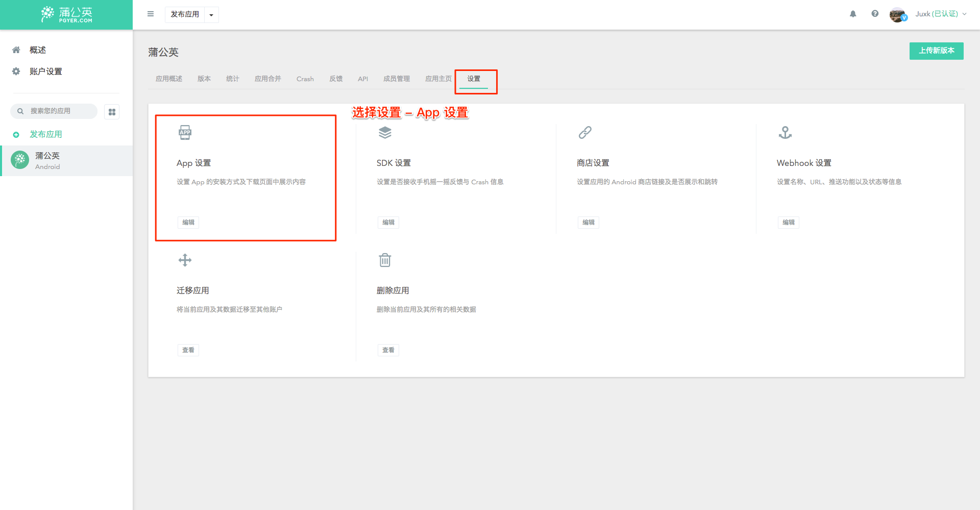Click description 将当前应用及其数据迁移至其他账户
Screen dimensions: 980x510
pyautogui.click(x=229, y=309)
